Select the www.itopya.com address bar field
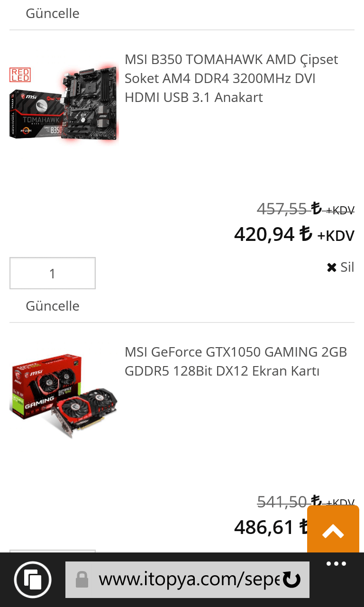The height and width of the screenshot is (607, 364). click(187, 579)
